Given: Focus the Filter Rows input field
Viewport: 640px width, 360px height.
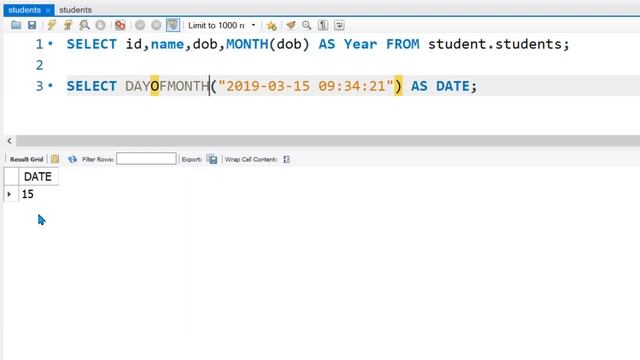Looking at the screenshot, I should click(146, 159).
